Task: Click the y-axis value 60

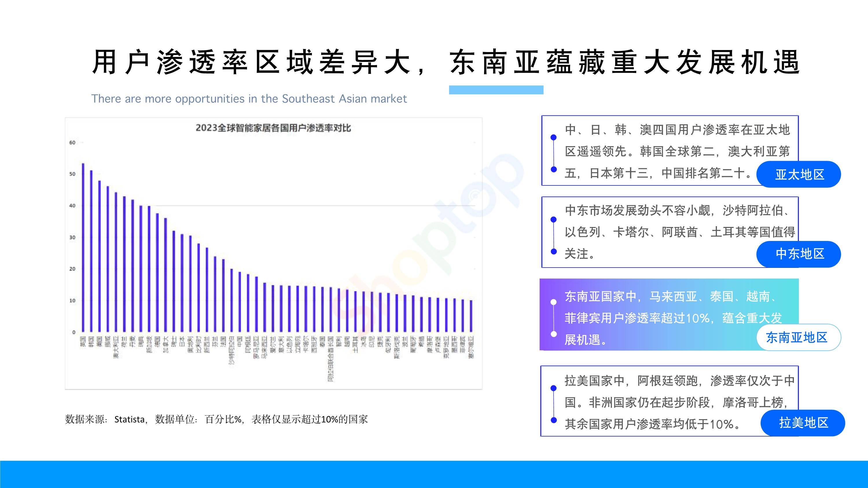Action: point(72,142)
